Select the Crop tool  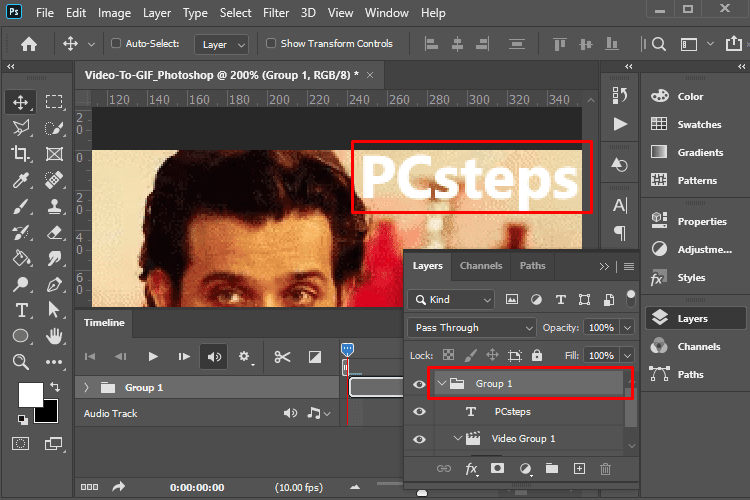20,154
